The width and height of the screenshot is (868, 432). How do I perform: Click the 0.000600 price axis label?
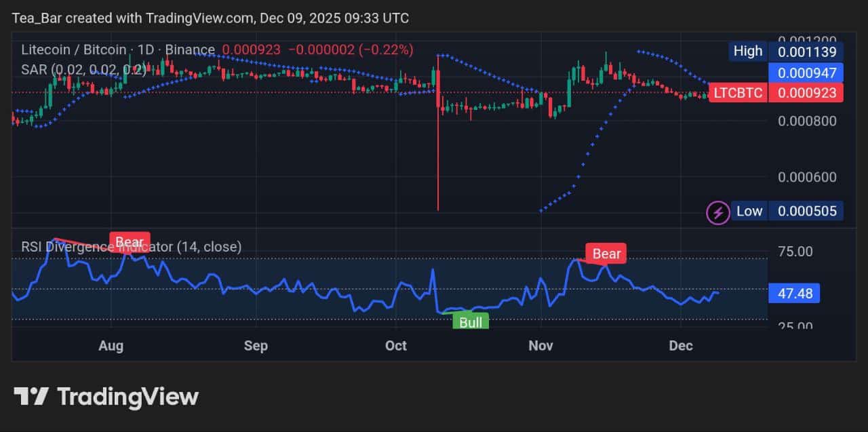click(807, 178)
